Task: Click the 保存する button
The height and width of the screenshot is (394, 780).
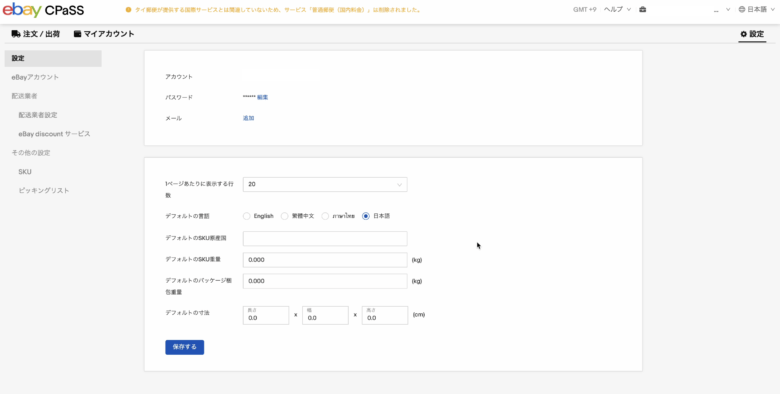Action: coord(185,347)
